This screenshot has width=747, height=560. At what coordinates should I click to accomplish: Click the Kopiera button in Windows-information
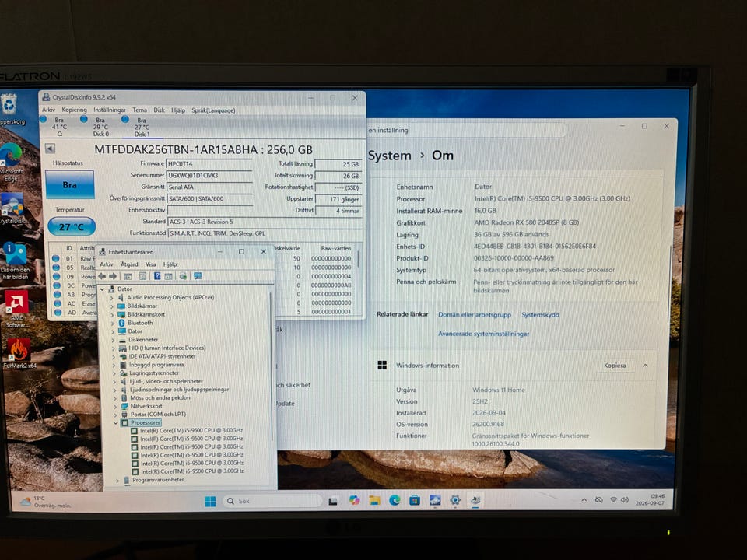pos(615,366)
